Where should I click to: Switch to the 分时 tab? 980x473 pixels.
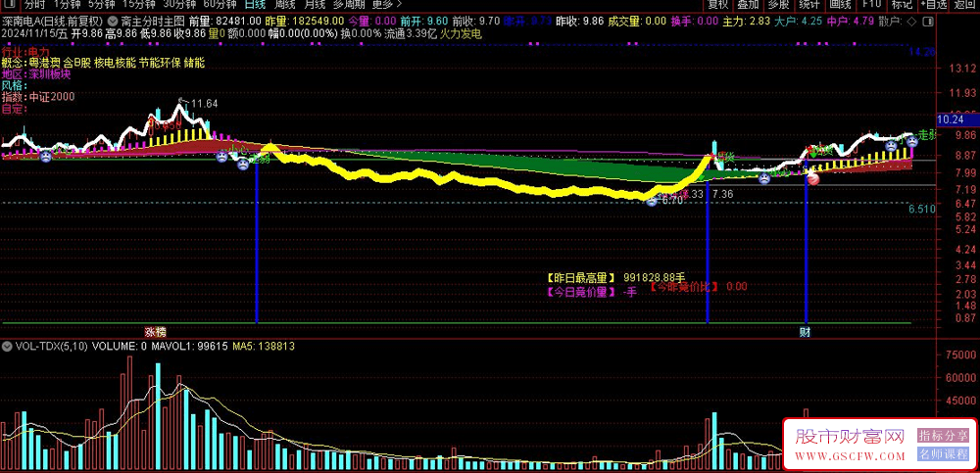[x=35, y=4]
